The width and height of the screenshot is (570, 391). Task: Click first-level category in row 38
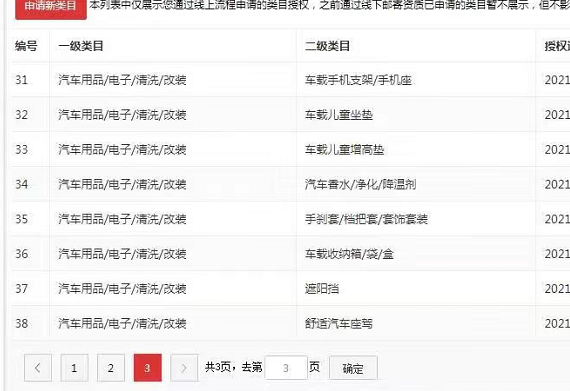tap(122, 323)
